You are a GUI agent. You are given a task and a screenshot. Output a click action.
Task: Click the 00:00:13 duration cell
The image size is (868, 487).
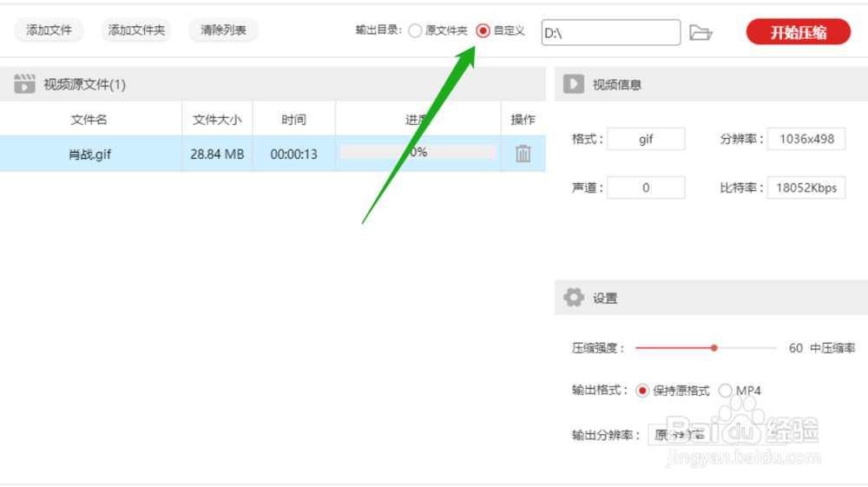(x=293, y=154)
